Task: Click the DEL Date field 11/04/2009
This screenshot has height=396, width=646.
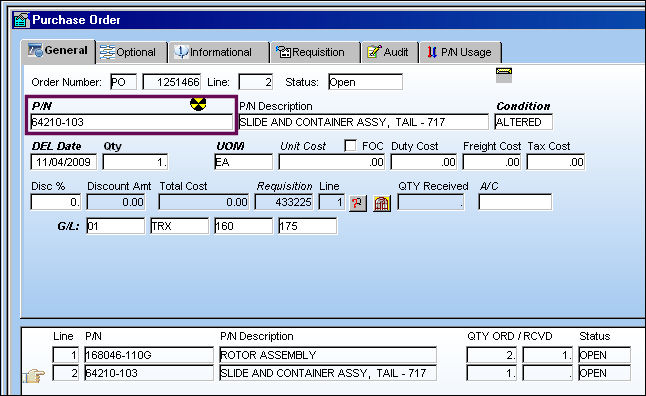Action: (x=64, y=162)
